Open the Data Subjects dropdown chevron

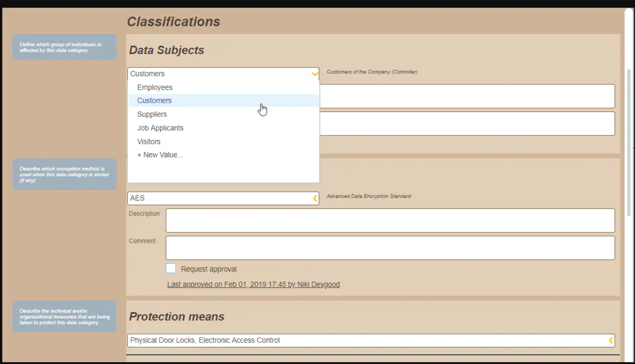pyautogui.click(x=314, y=73)
